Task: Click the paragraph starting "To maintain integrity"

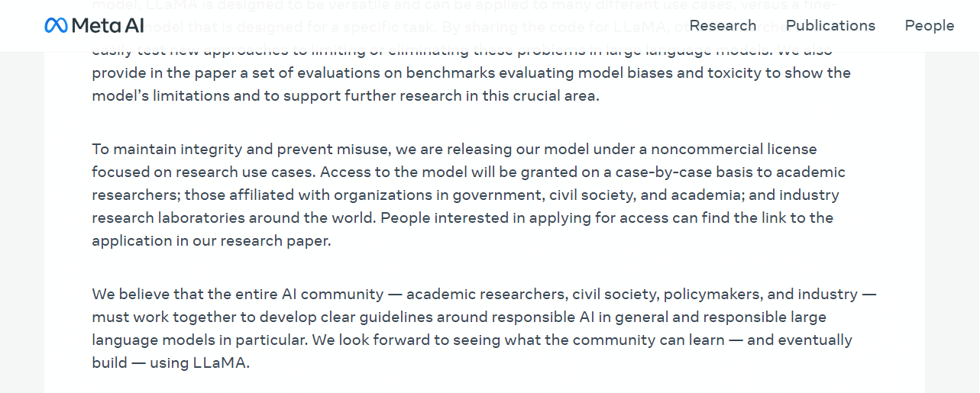Action: [x=469, y=195]
